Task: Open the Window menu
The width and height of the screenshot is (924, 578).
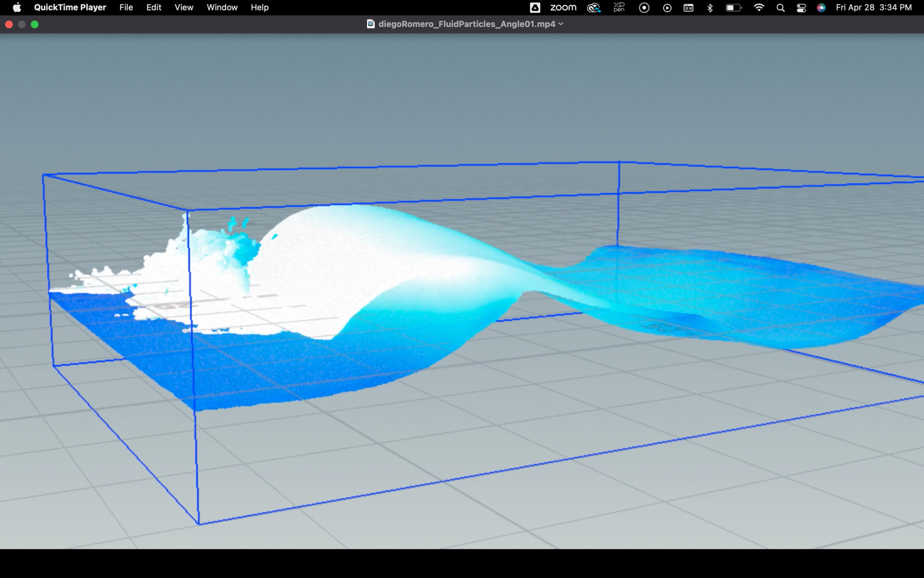Action: (x=221, y=7)
